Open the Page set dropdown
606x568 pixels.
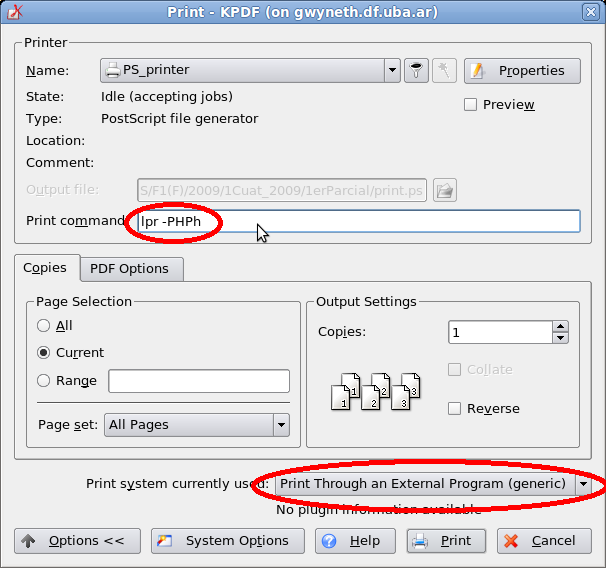click(x=197, y=425)
